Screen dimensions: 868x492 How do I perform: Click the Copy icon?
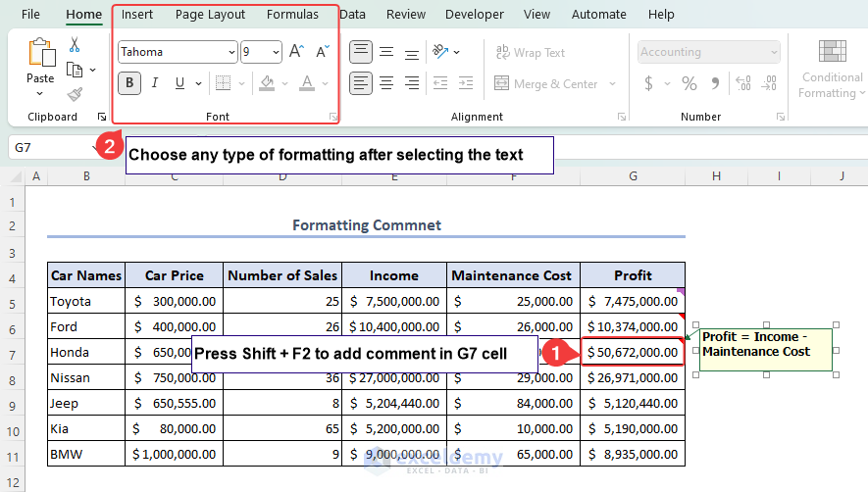[x=75, y=71]
